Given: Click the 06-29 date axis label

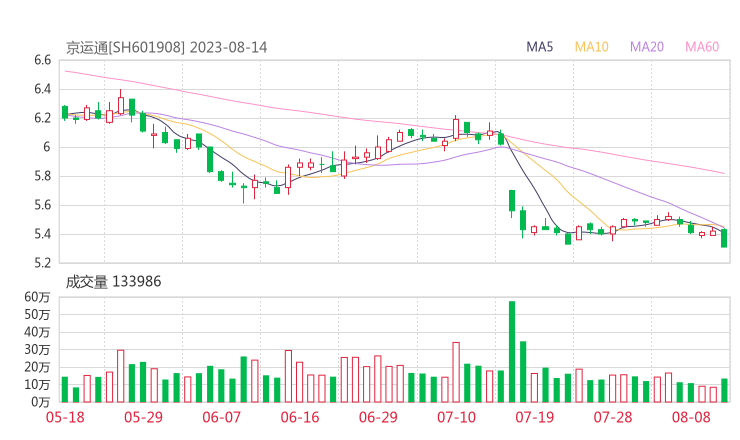Looking at the screenshot, I should [378, 417].
